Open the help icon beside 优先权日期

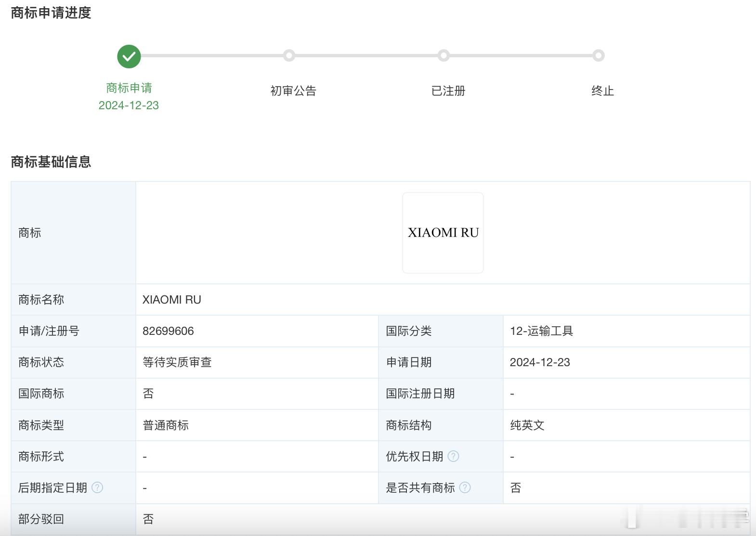pyautogui.click(x=453, y=456)
